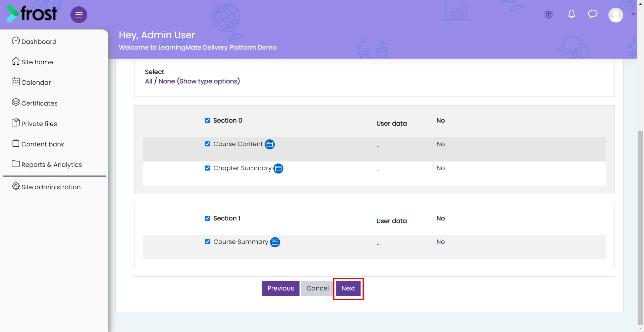Click the user profile avatar
Viewport: 644px width, 332px height.
(x=616, y=15)
